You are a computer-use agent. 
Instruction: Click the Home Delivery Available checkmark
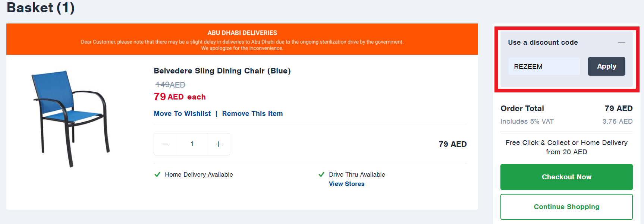click(x=157, y=174)
